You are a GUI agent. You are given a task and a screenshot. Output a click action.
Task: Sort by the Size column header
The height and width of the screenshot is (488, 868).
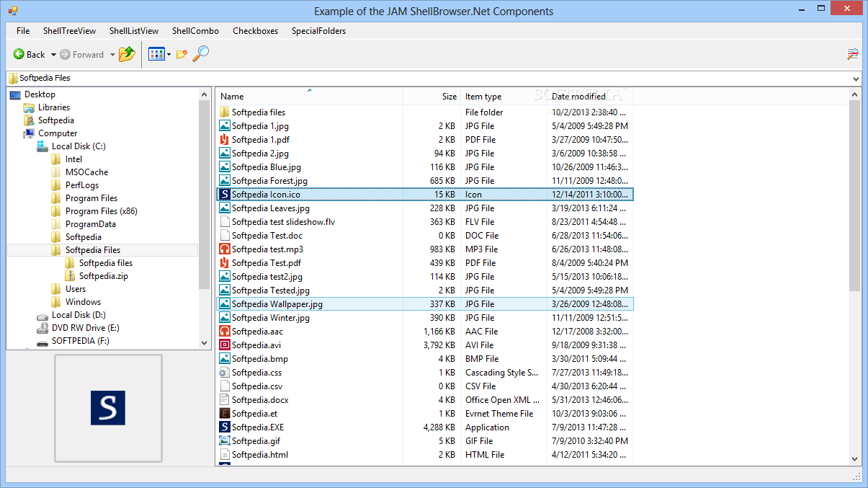coord(432,97)
